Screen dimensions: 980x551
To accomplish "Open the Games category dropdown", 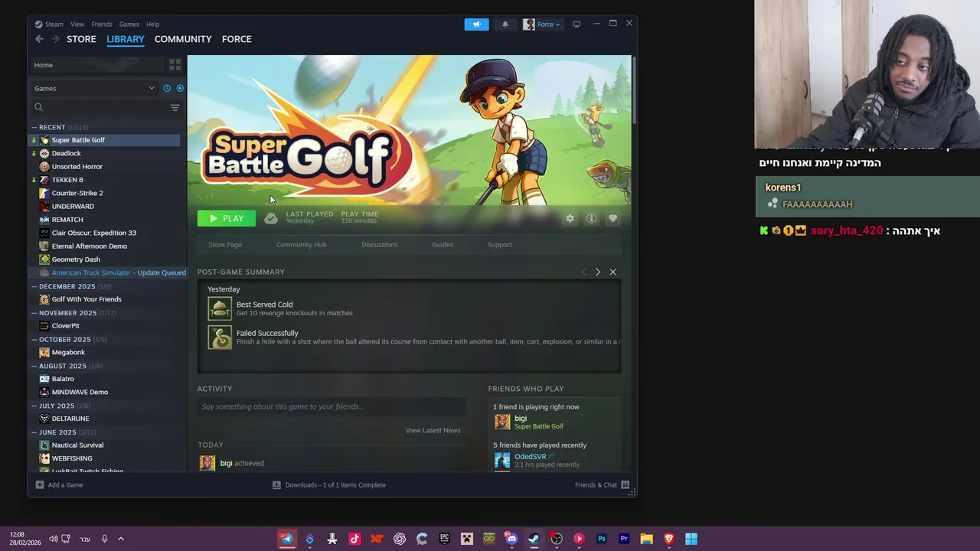I will pos(93,88).
